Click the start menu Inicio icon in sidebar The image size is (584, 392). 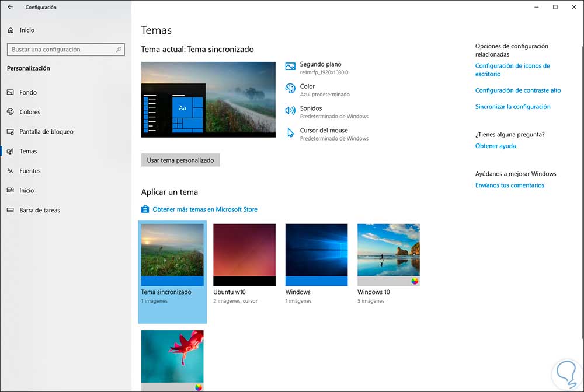(11, 190)
